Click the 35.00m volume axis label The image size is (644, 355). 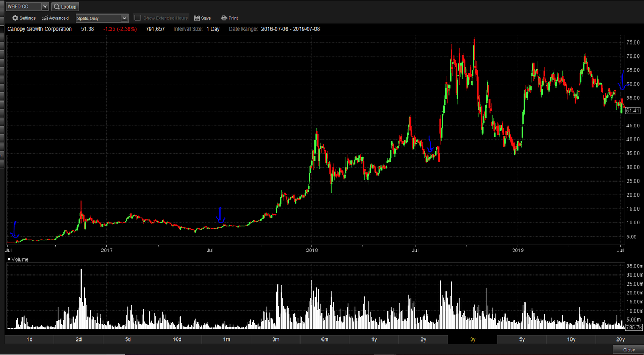pos(634,266)
